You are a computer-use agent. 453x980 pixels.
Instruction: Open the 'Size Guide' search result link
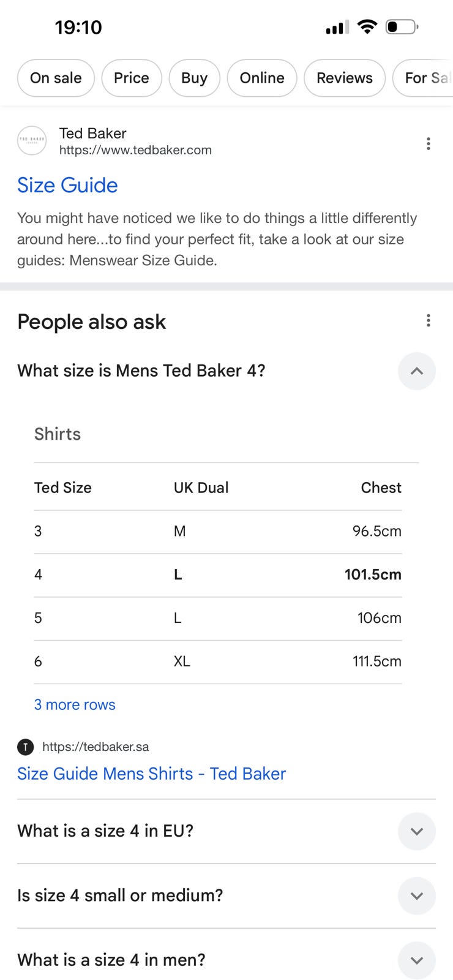[67, 185]
